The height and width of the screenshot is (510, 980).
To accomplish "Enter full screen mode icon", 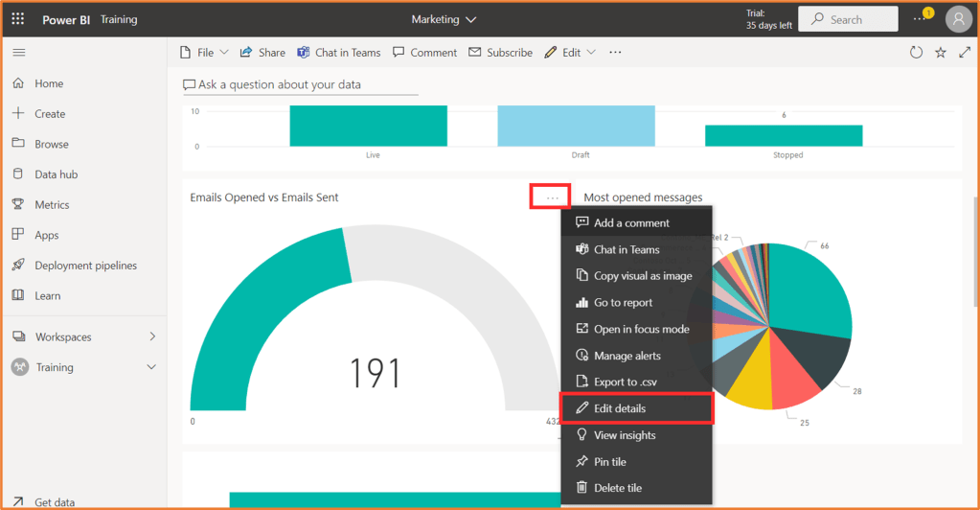I will point(965,53).
